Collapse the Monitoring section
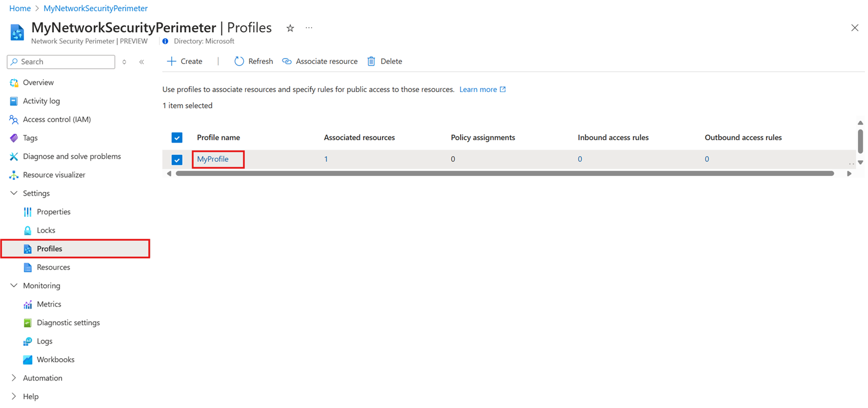 14,286
